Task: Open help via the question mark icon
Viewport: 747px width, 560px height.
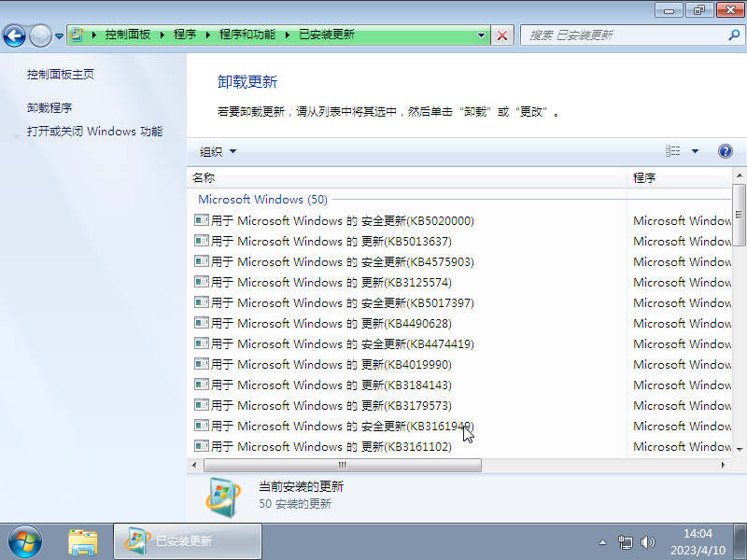Action: (x=726, y=150)
